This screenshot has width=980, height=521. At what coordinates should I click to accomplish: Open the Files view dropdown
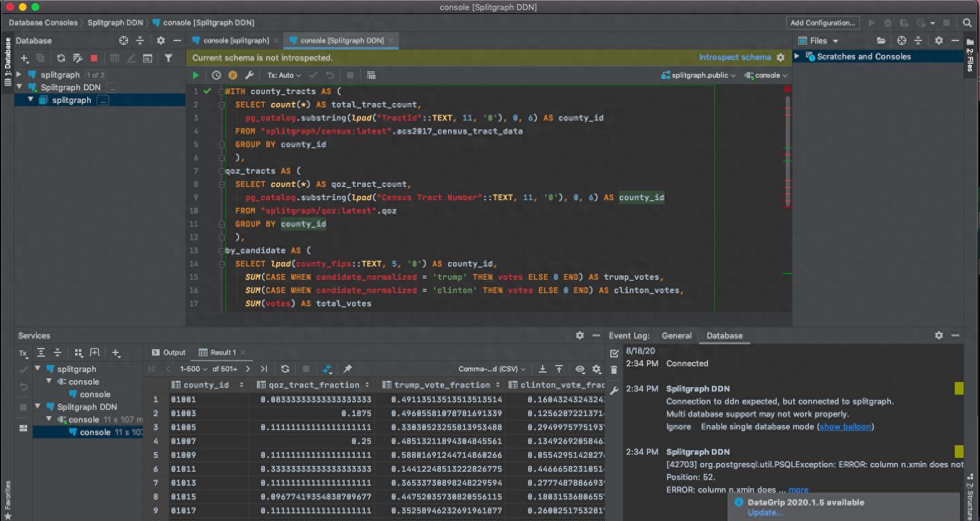tap(819, 40)
